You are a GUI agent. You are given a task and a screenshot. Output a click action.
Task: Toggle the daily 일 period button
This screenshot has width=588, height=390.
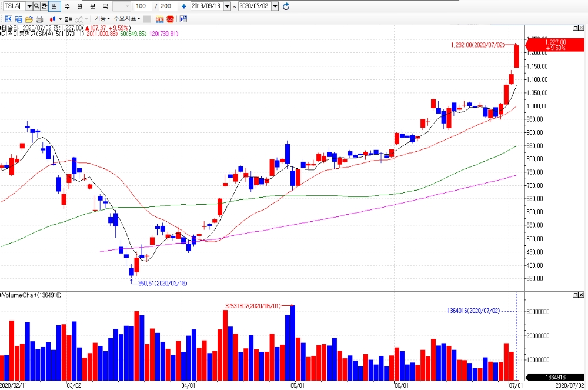click(54, 6)
